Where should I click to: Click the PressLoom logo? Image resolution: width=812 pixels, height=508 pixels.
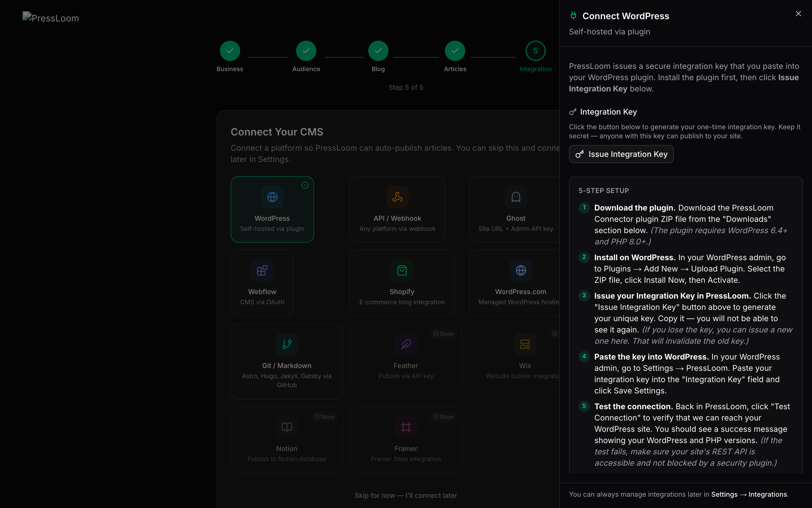51,18
